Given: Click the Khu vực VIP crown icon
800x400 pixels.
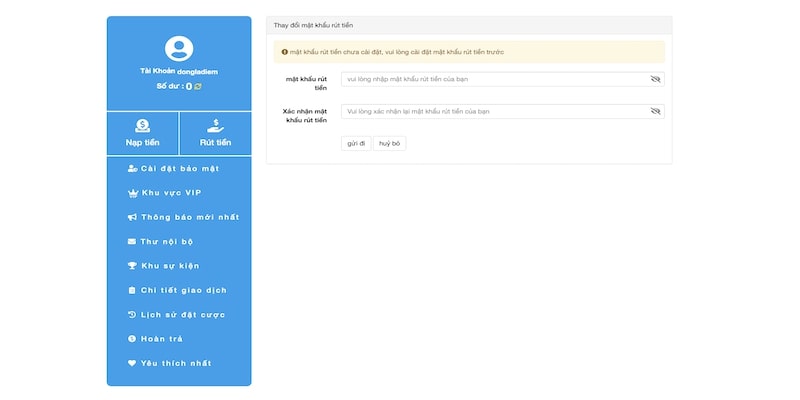Looking at the screenshot, I should coord(132,192).
